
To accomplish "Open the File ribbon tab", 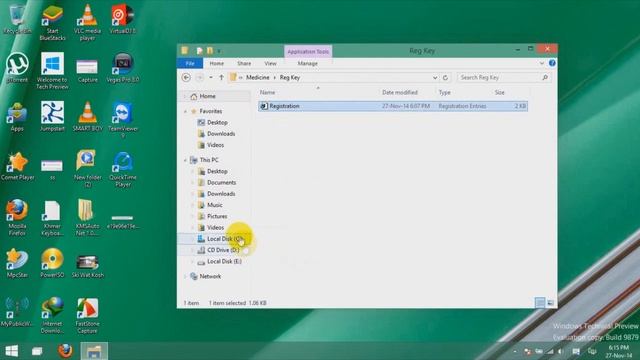I will [x=190, y=63].
